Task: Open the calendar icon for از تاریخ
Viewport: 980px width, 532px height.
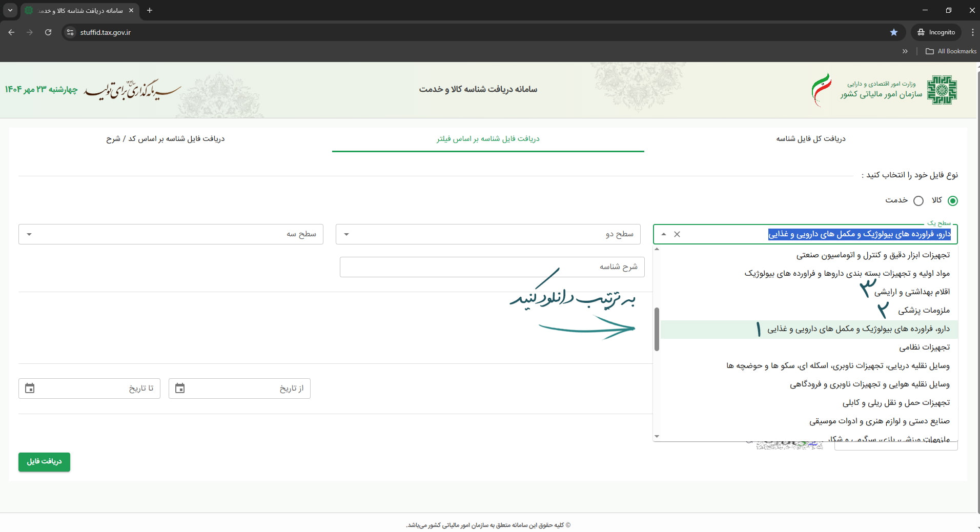Action: click(x=180, y=388)
